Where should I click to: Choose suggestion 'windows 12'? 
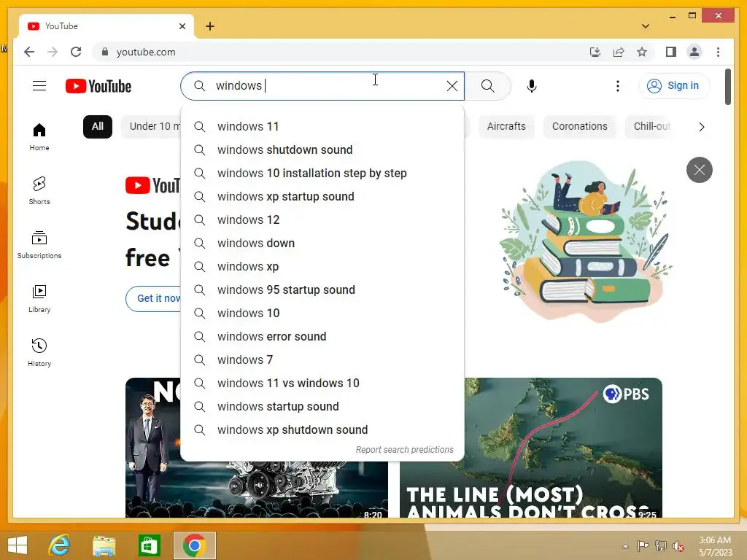(322, 220)
